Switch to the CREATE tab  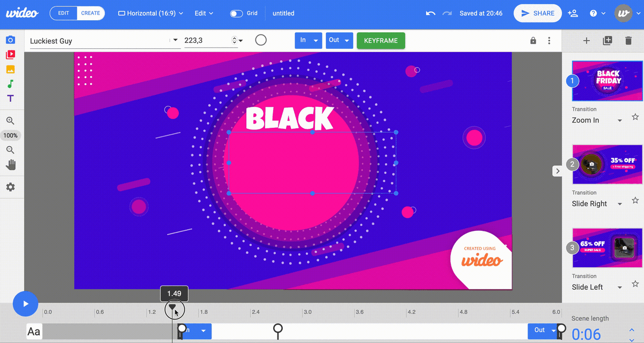tap(91, 13)
